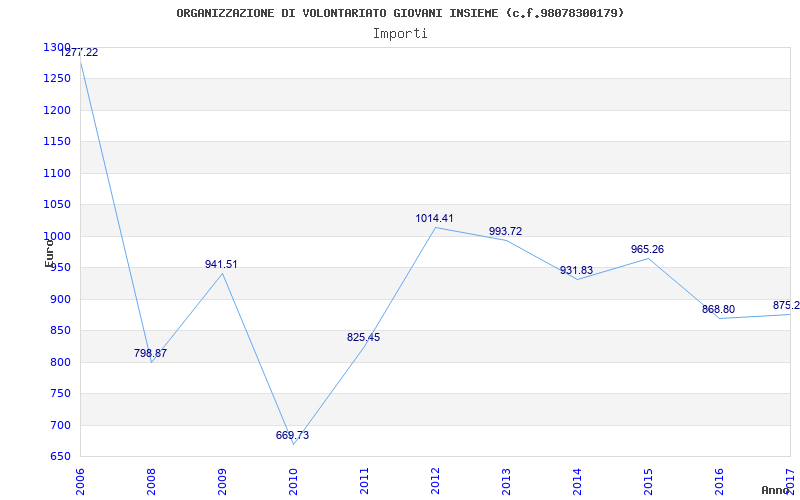Click the 669.73 data point label
This screenshot has width=800, height=500.
tap(292, 435)
